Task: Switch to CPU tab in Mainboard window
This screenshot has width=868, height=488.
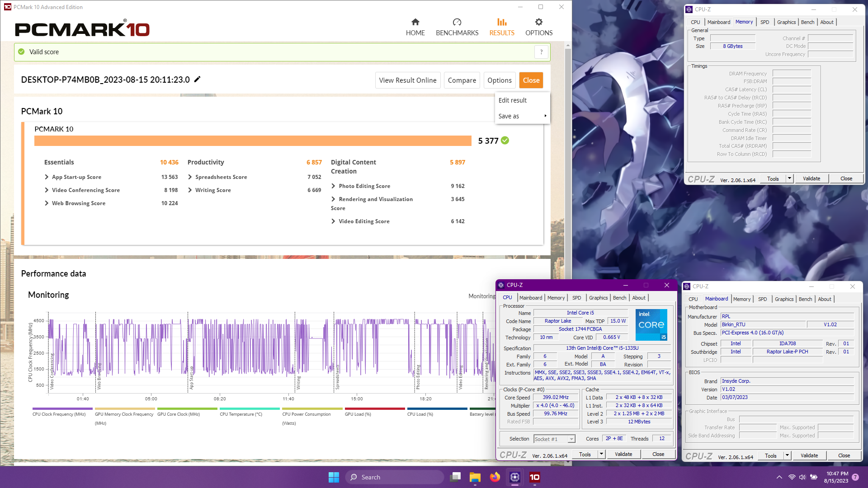Action: 693,299
